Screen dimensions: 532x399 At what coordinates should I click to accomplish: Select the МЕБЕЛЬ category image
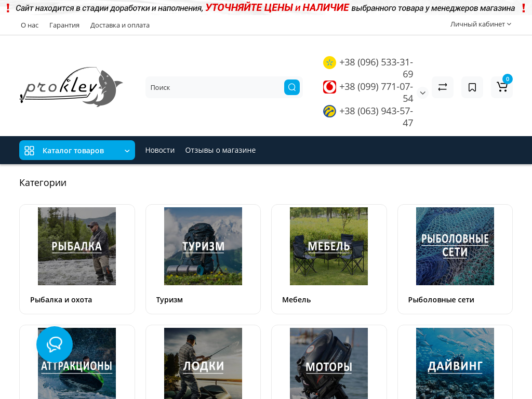329,246
